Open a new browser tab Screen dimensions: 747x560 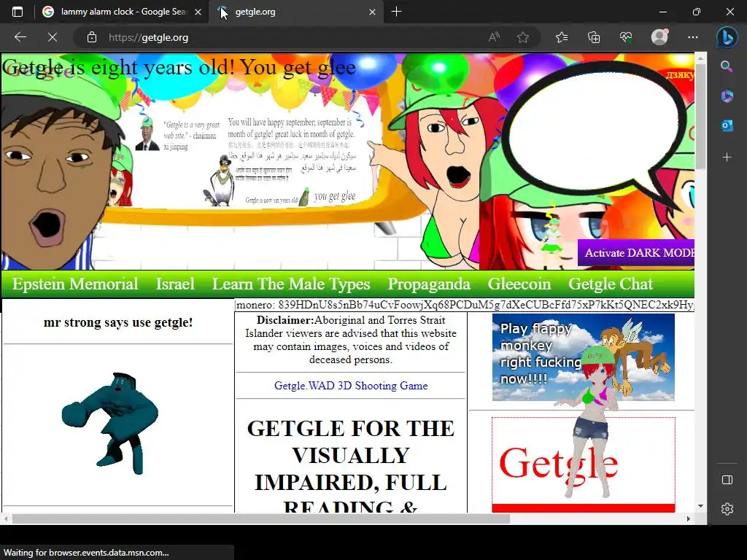(x=396, y=12)
